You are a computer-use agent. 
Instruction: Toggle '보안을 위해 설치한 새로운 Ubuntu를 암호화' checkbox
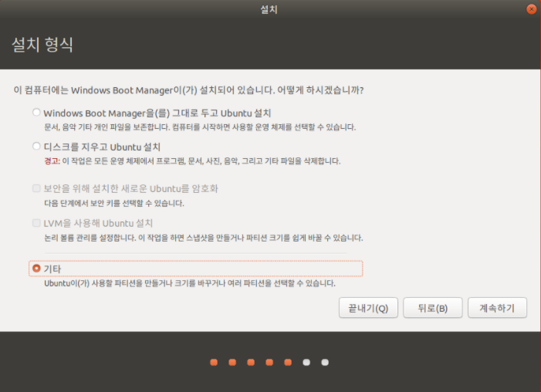point(36,188)
